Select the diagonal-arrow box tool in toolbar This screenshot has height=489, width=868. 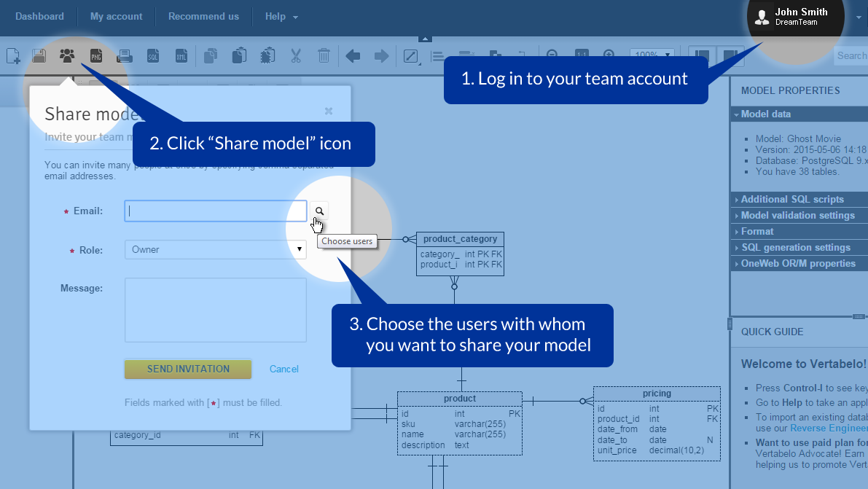411,56
